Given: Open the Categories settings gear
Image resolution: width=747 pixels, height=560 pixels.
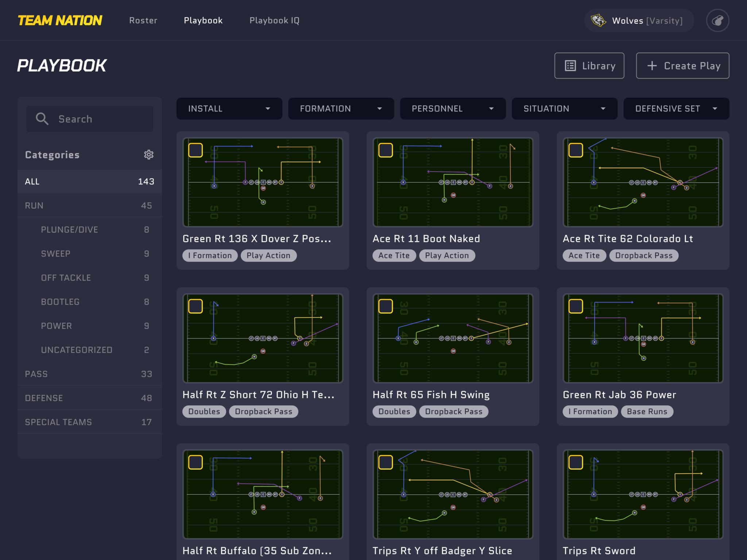Looking at the screenshot, I should coord(149,155).
